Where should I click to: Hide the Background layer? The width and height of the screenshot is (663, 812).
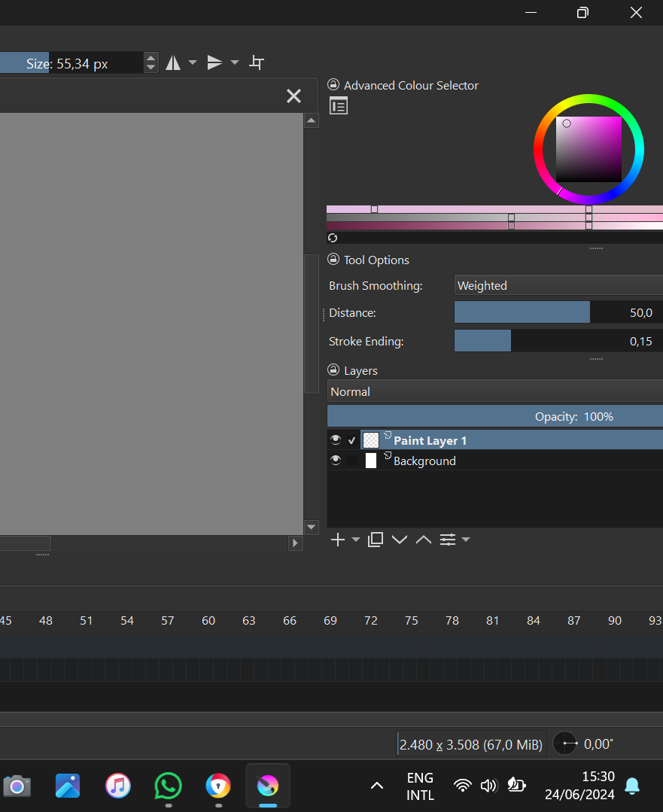tap(336, 461)
